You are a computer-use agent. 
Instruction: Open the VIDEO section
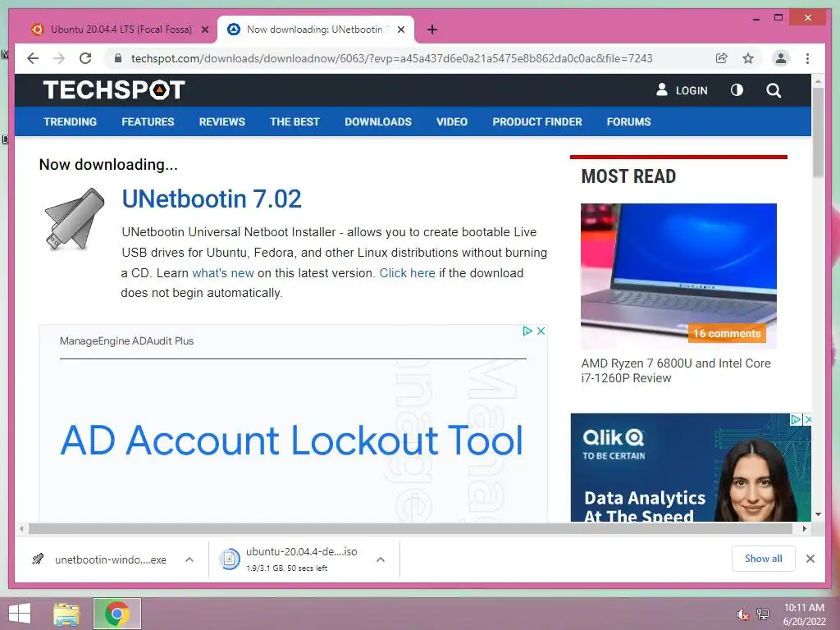point(452,121)
